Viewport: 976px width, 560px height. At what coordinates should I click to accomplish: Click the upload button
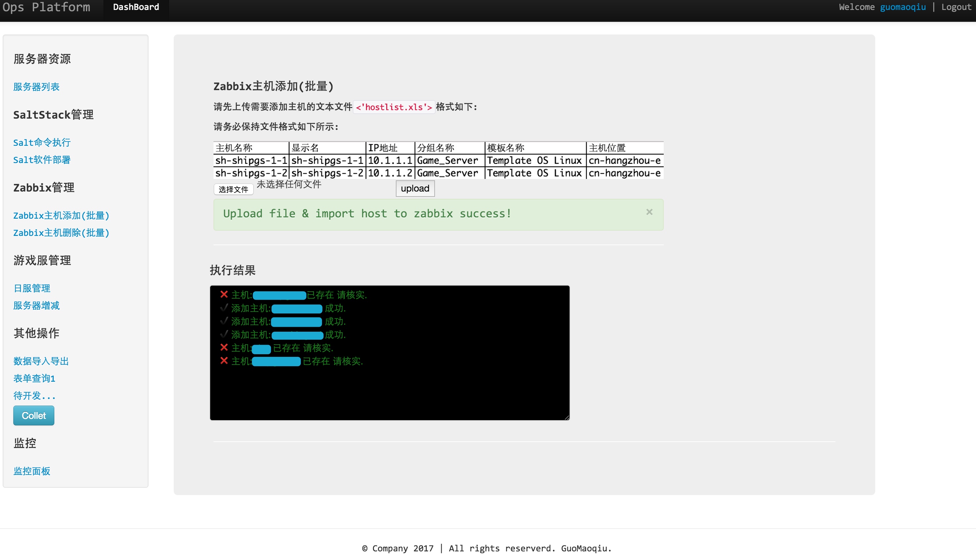click(x=415, y=189)
